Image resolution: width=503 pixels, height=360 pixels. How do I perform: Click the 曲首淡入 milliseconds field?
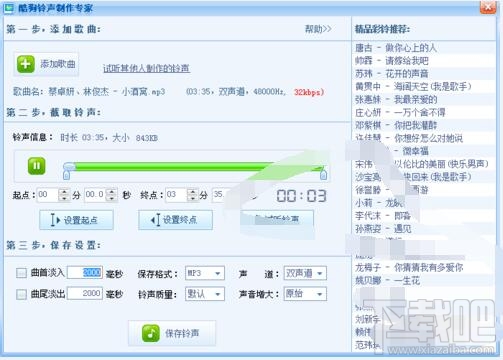click(x=85, y=273)
